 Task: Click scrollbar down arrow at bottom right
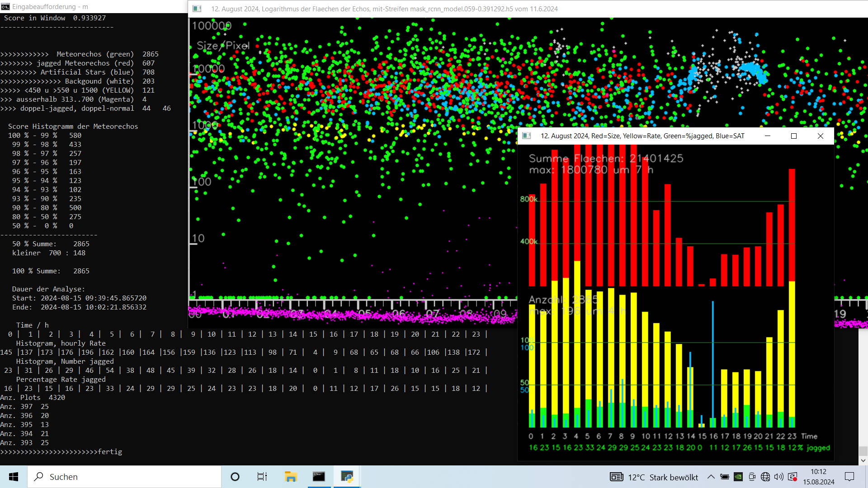863,460
